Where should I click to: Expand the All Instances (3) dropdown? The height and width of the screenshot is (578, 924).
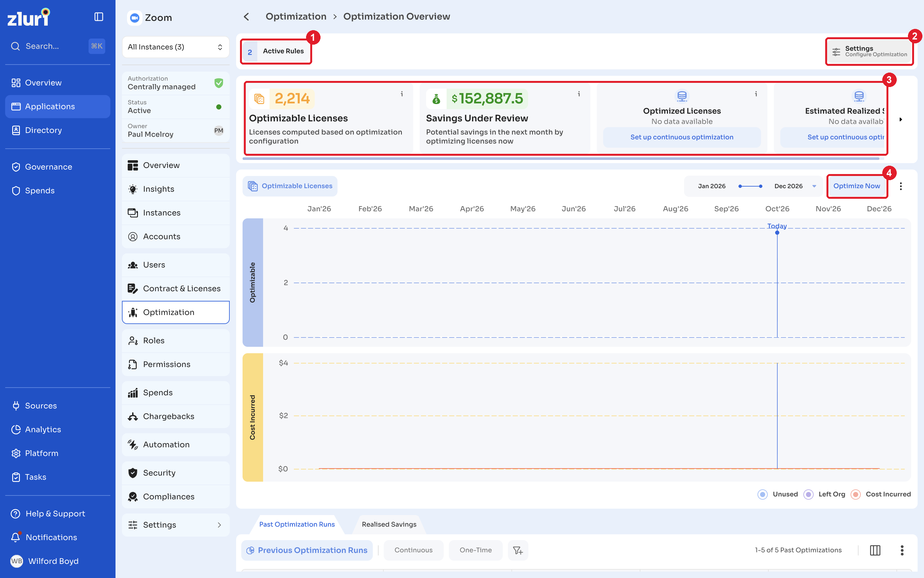175,47
